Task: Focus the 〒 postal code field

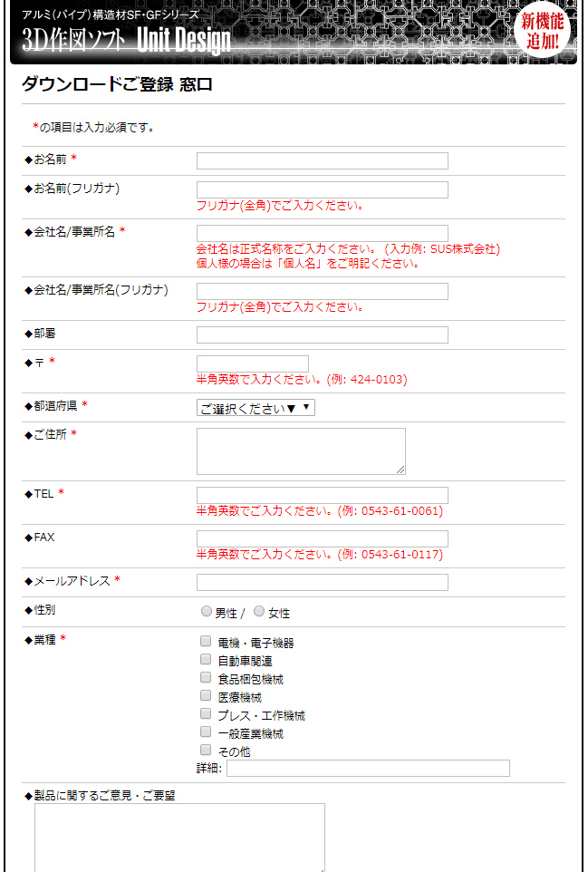Action: 253,363
